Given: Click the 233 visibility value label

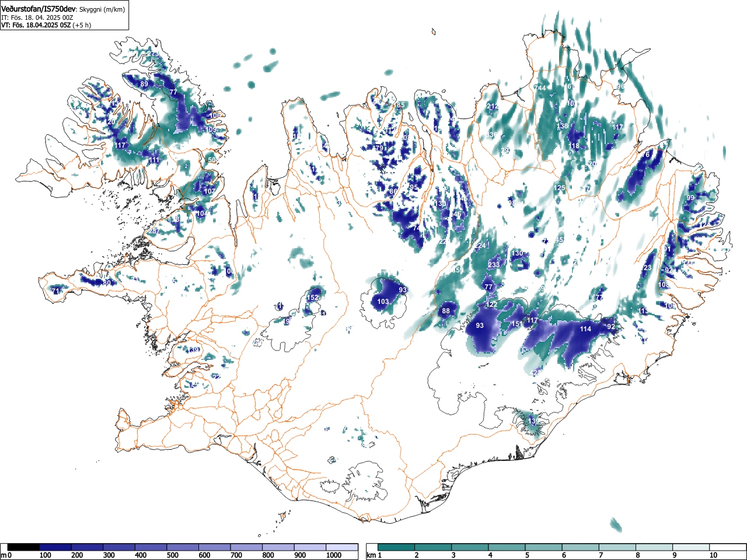Looking at the screenshot, I should click(494, 265).
